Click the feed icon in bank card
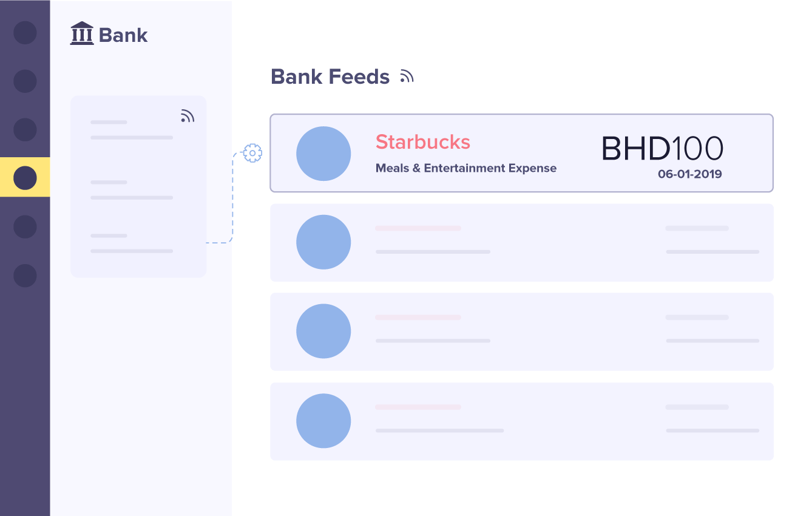Viewport: 812px width, 516px height. (188, 115)
